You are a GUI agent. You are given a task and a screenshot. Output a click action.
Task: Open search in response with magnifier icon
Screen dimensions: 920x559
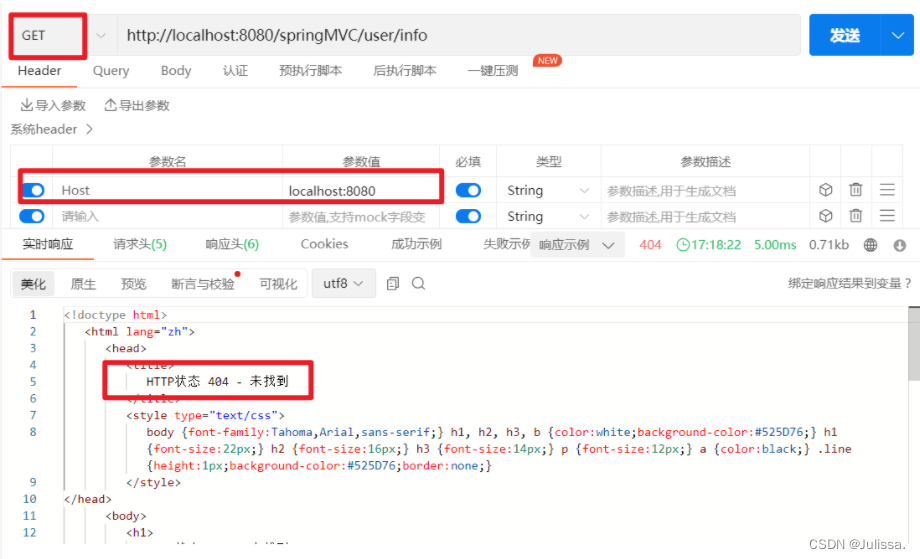[x=418, y=284]
